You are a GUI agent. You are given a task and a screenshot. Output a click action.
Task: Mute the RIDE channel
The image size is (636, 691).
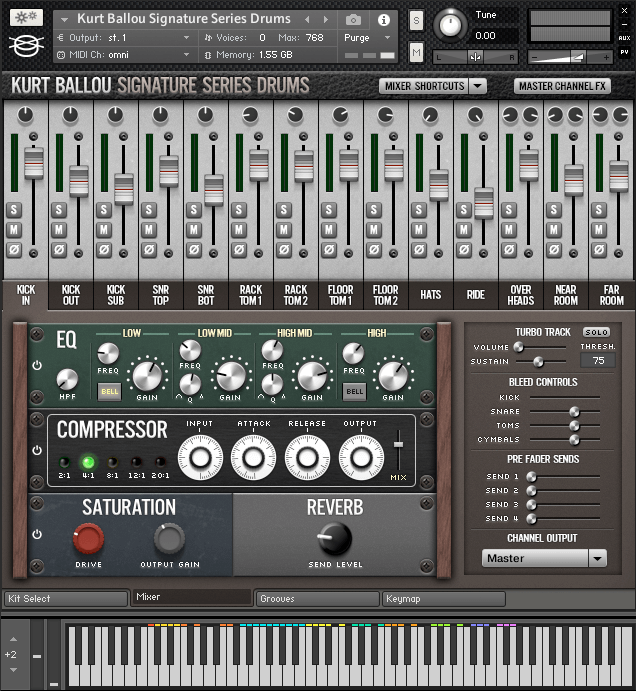pyautogui.click(x=464, y=230)
